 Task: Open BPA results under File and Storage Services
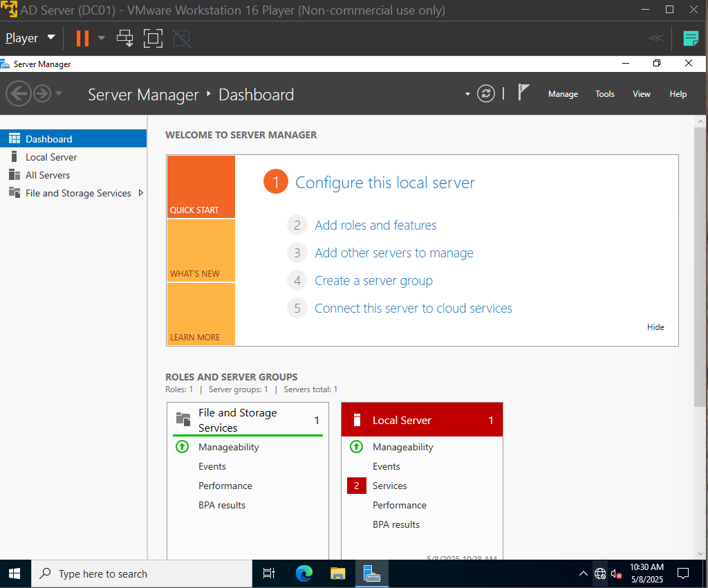pyautogui.click(x=222, y=506)
